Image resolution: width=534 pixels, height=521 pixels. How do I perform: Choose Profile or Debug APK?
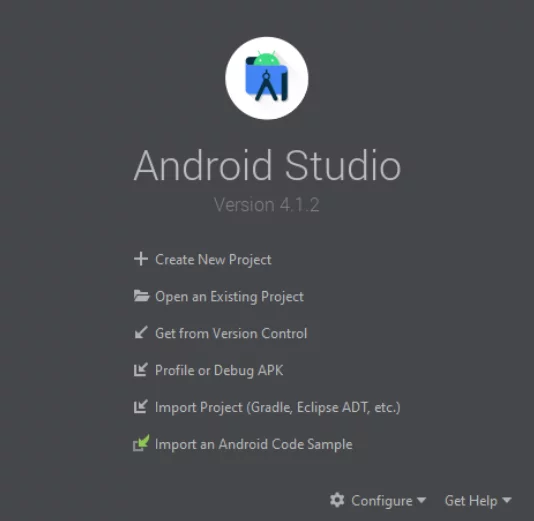(219, 370)
